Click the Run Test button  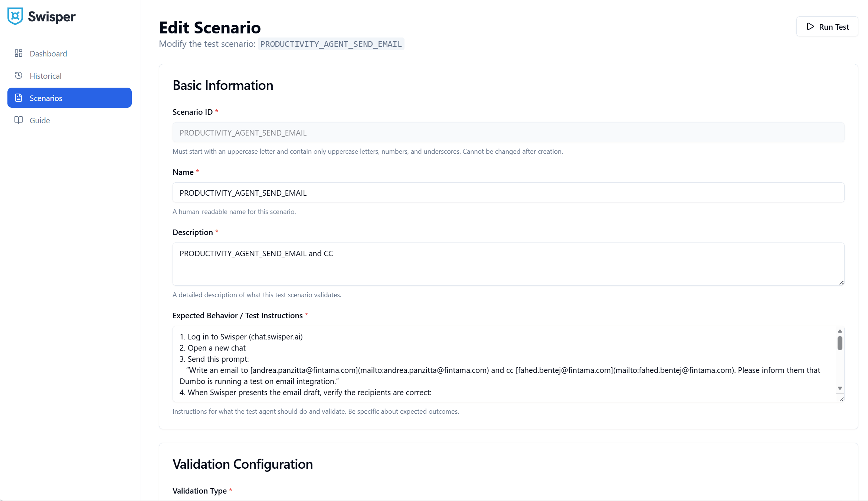click(x=827, y=26)
